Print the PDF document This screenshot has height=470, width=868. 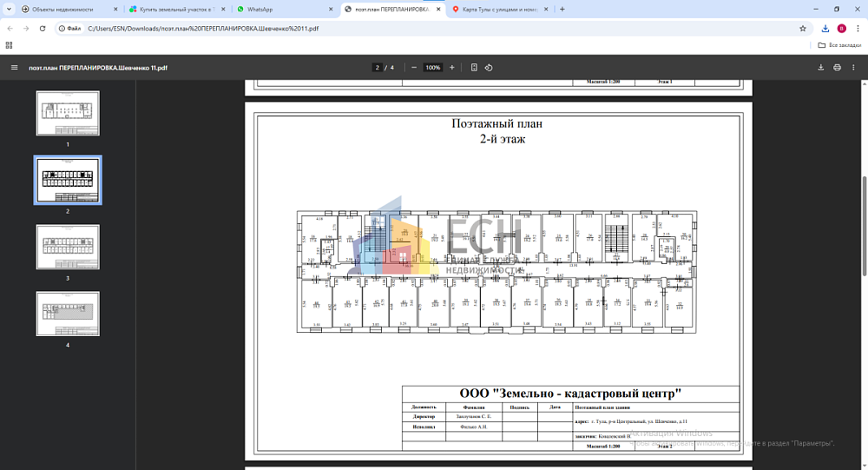pos(837,68)
